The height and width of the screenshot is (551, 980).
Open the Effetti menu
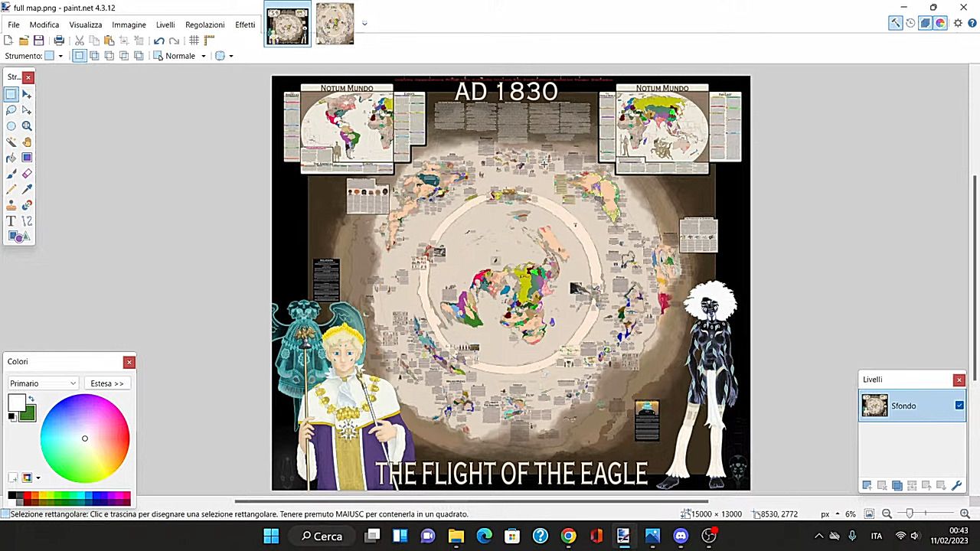point(245,24)
